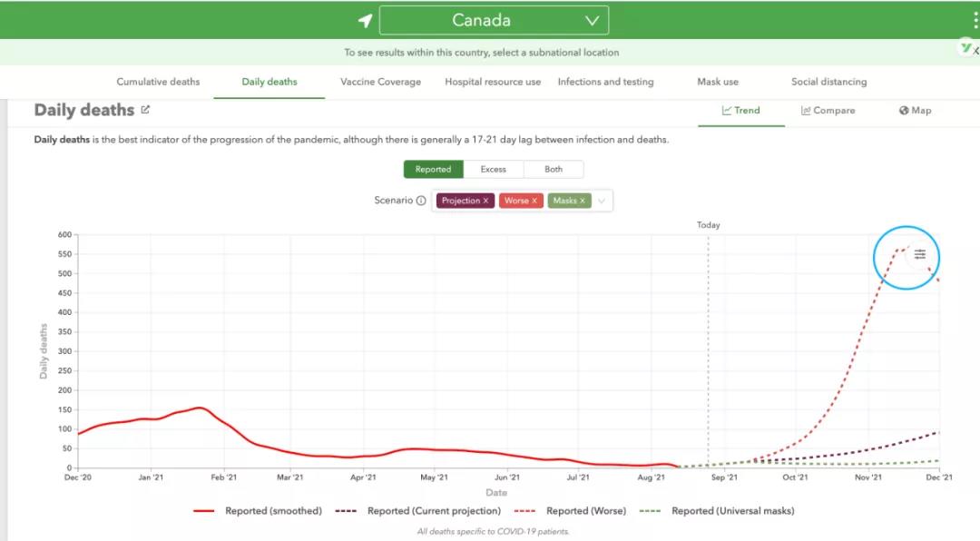Click the location arrow icon beside Canada

[x=365, y=21]
